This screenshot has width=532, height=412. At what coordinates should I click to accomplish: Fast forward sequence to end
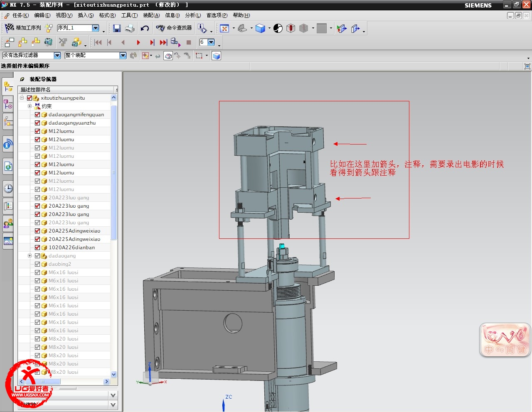(x=163, y=42)
